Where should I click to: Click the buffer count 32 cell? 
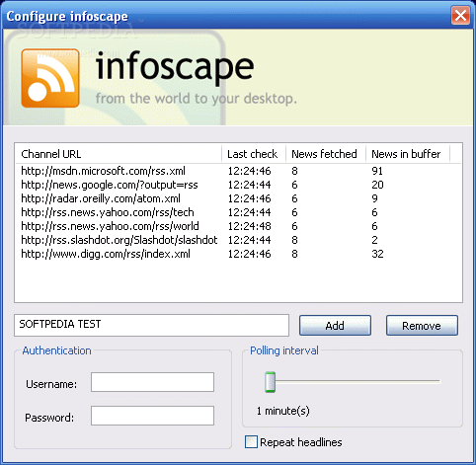click(377, 254)
